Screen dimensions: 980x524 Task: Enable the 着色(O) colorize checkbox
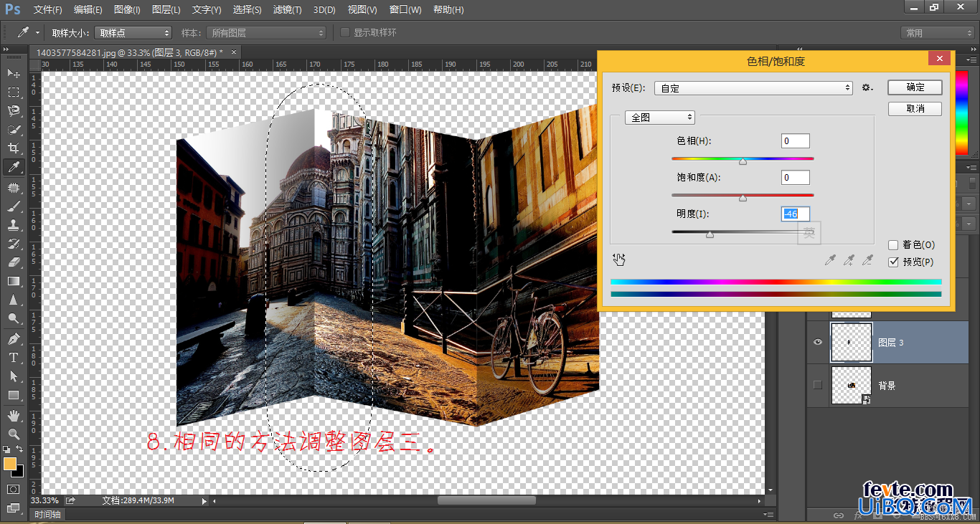tap(893, 244)
